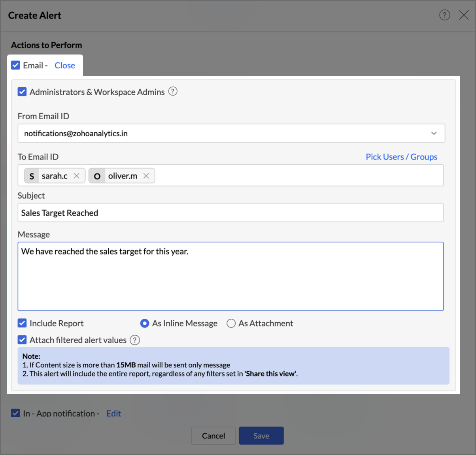Toggle Administrators & Workspace Admins checkbox

click(22, 92)
